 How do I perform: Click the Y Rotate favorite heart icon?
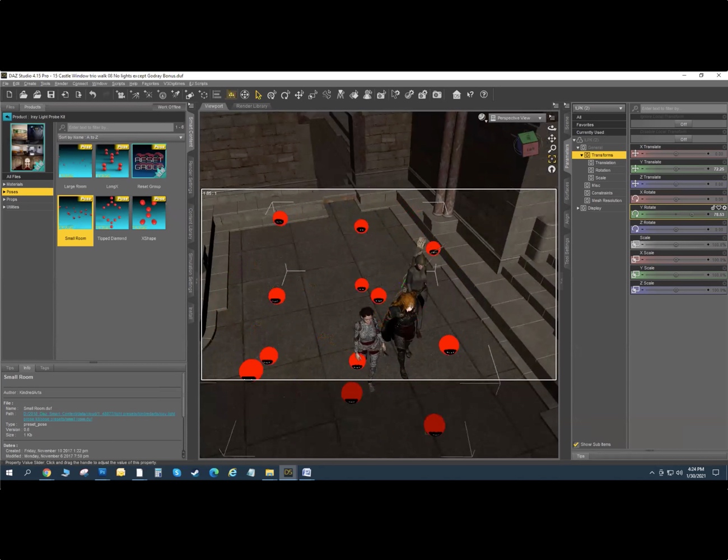(x=719, y=208)
